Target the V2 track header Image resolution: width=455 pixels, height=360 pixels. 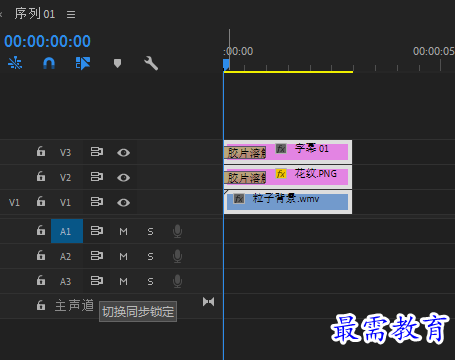[65, 177]
